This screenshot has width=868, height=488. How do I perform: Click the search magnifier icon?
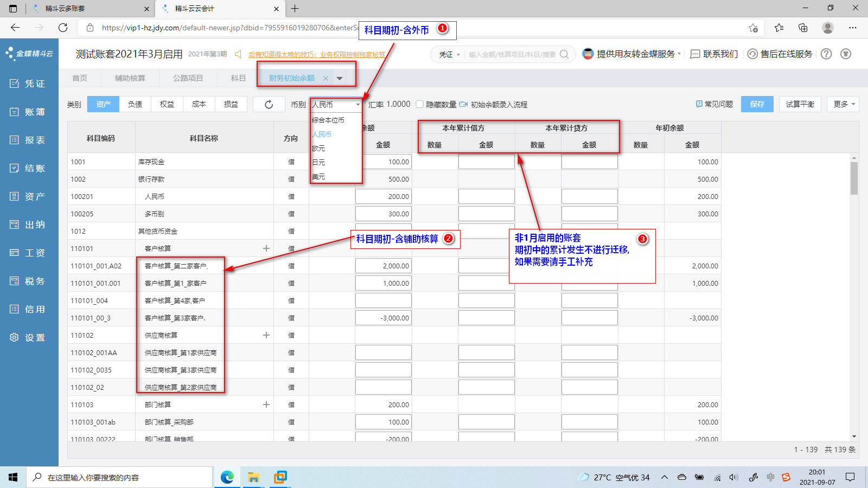pyautogui.click(x=564, y=54)
